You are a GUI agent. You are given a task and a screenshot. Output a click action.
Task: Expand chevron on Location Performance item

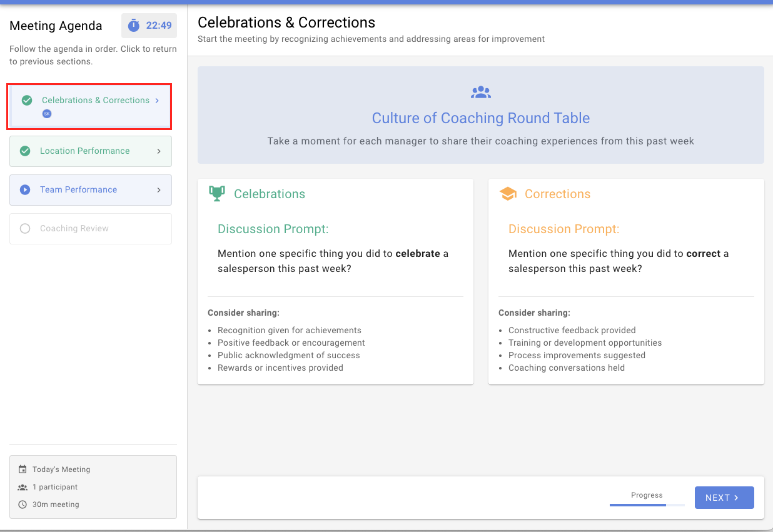(159, 151)
